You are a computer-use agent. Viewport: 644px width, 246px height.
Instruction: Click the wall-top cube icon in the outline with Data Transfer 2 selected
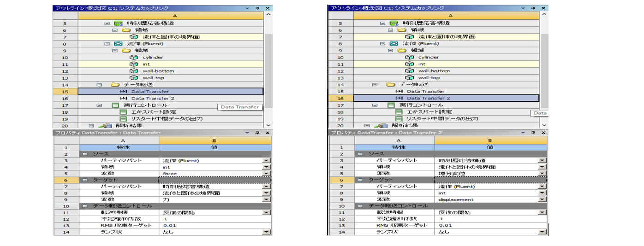click(x=409, y=78)
